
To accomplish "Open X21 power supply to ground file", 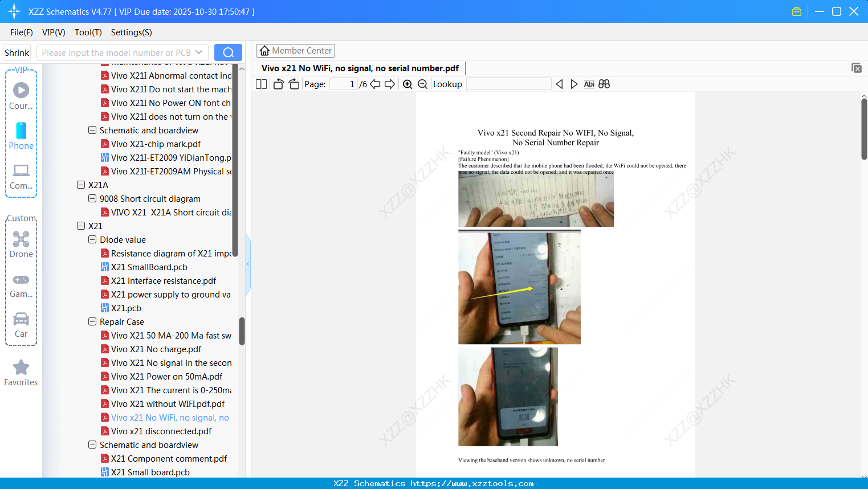I will (166, 295).
